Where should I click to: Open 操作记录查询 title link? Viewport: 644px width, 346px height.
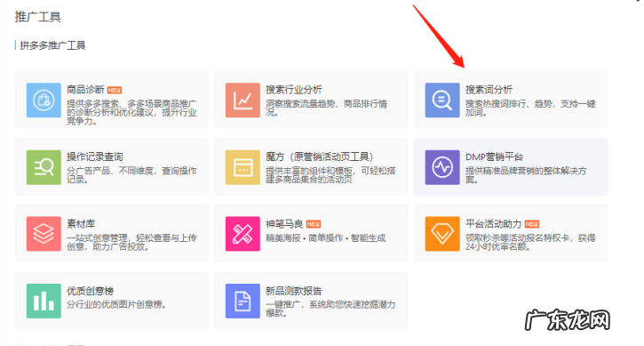point(95,157)
